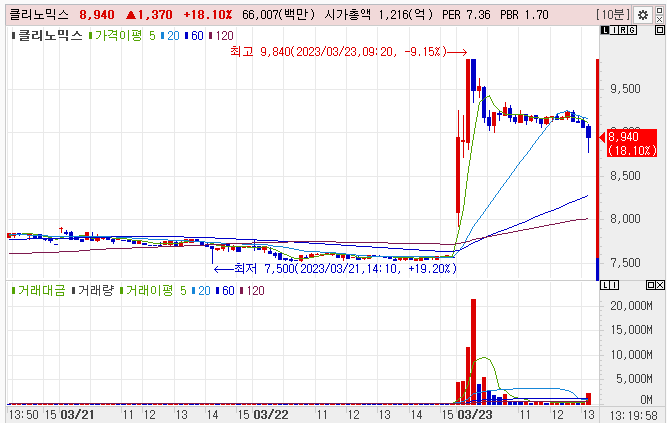Click the 7,500 price axis label
The height and width of the screenshot is (423, 667).
(625, 263)
